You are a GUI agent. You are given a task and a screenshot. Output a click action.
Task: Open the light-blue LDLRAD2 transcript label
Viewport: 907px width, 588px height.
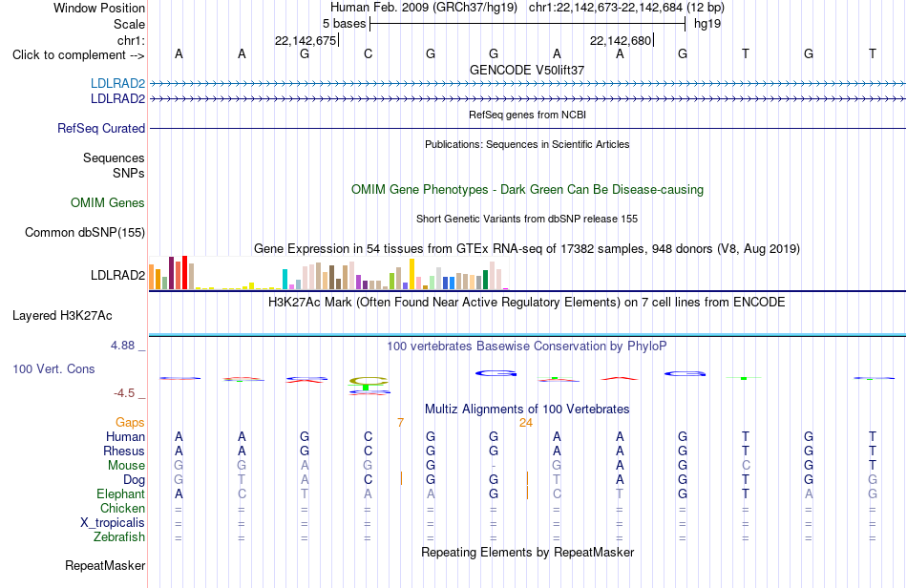(x=117, y=84)
